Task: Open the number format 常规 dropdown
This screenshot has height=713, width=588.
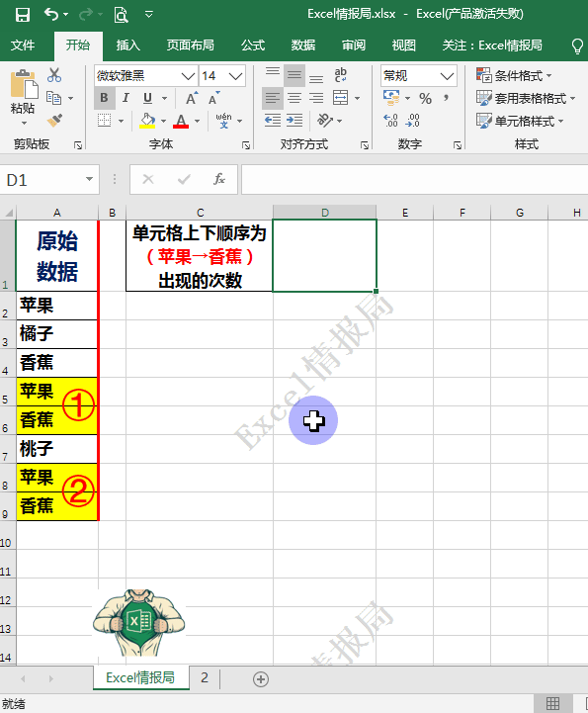Action: [447, 75]
